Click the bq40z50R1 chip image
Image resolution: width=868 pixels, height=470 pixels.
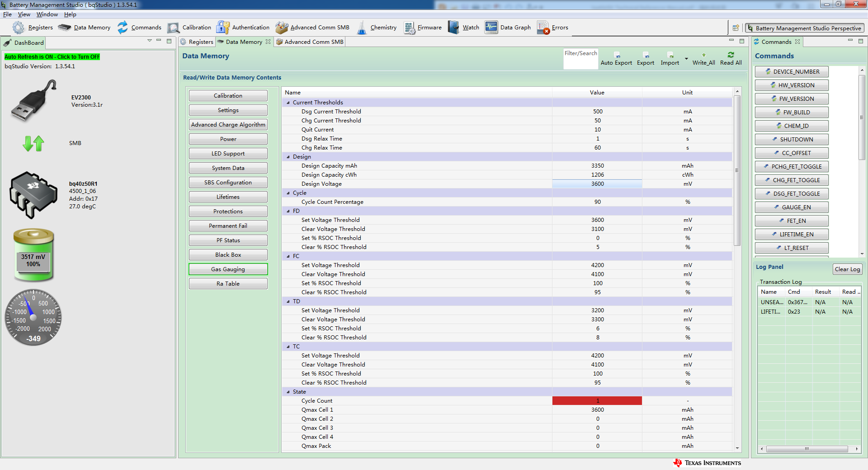coord(33,195)
